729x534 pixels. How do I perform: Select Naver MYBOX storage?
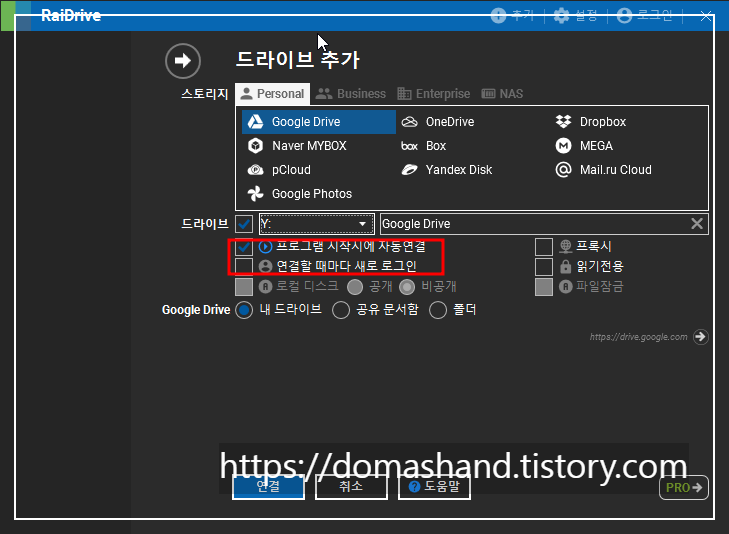298,146
